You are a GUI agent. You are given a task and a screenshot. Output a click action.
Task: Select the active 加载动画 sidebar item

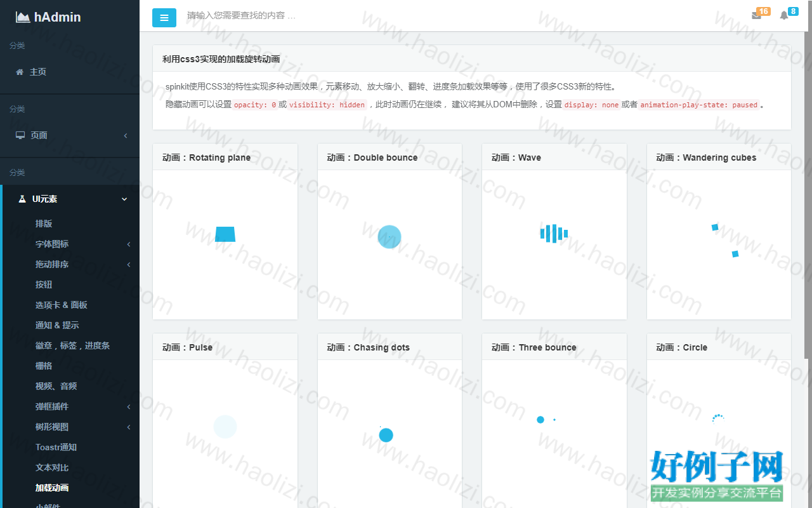tap(52, 488)
